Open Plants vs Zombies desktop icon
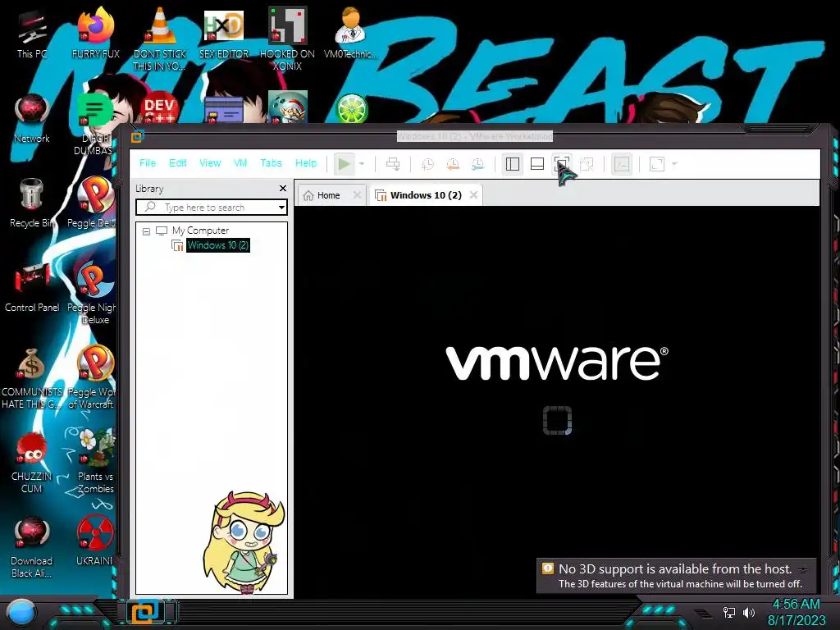Image resolution: width=840 pixels, height=630 pixels. (x=95, y=462)
